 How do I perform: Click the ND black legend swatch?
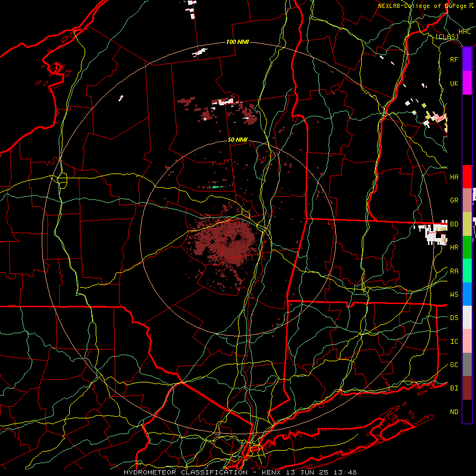point(467,411)
